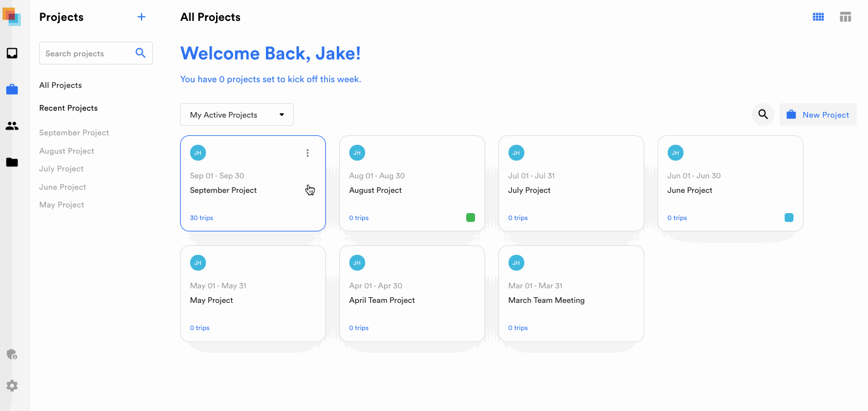The height and width of the screenshot is (411, 868).
Task: Open the Teams people icon in sidebar
Action: click(11, 125)
